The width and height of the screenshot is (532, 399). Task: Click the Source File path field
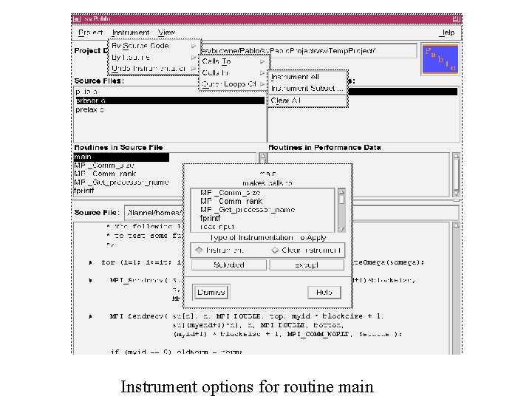[291, 213]
